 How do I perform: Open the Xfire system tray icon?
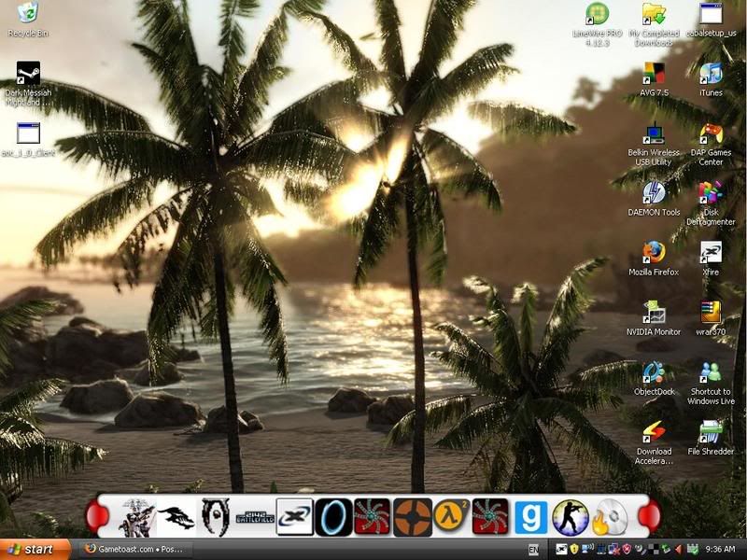tap(562, 549)
